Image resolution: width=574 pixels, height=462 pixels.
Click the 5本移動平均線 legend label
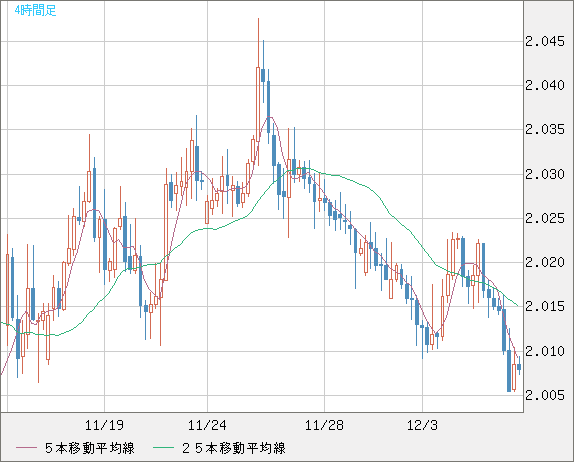click(90, 448)
